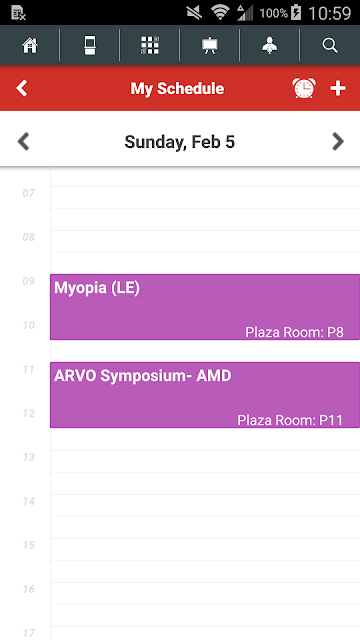The image size is (360, 640).
Task: Tap the My Schedule title
Action: point(177,89)
